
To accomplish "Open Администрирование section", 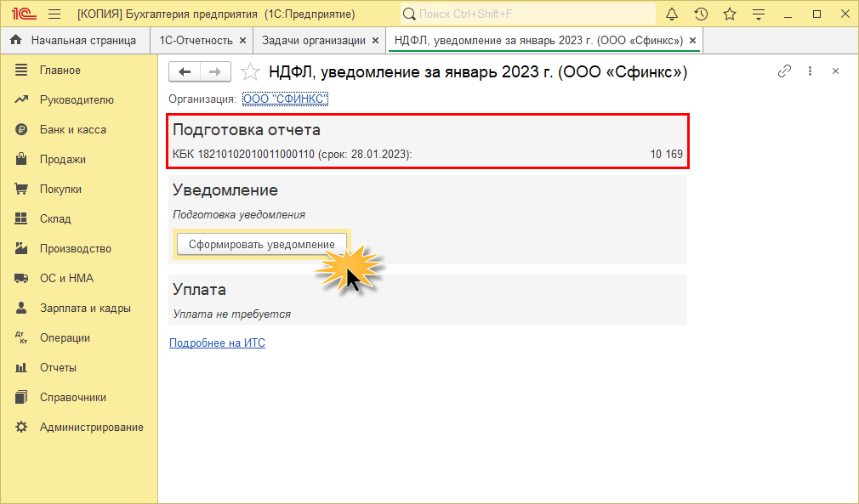I will (79, 427).
